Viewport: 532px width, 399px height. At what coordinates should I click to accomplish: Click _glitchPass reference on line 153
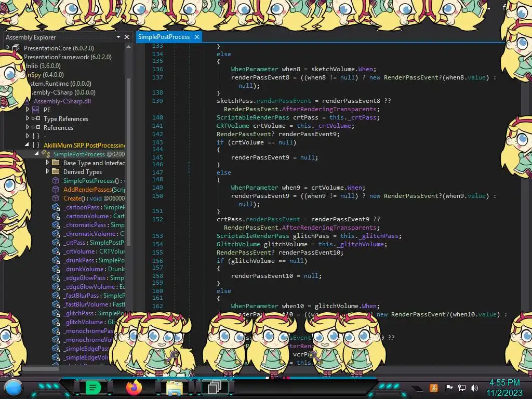click(x=378, y=236)
